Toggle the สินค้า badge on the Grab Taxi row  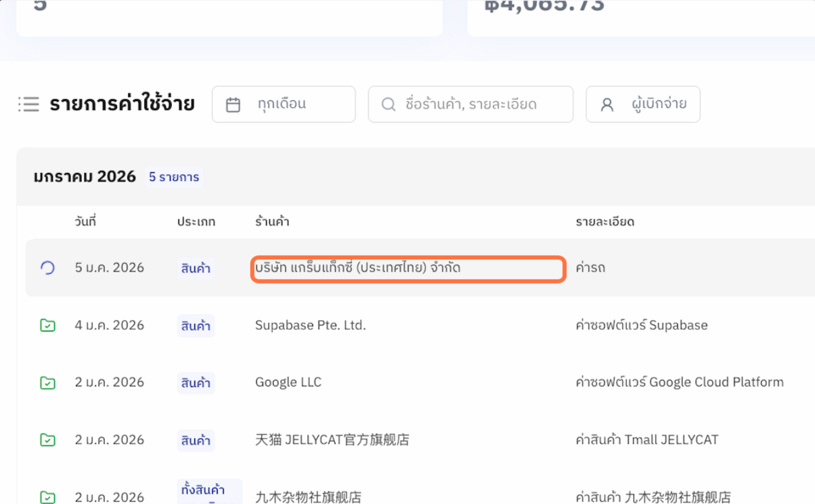(196, 268)
